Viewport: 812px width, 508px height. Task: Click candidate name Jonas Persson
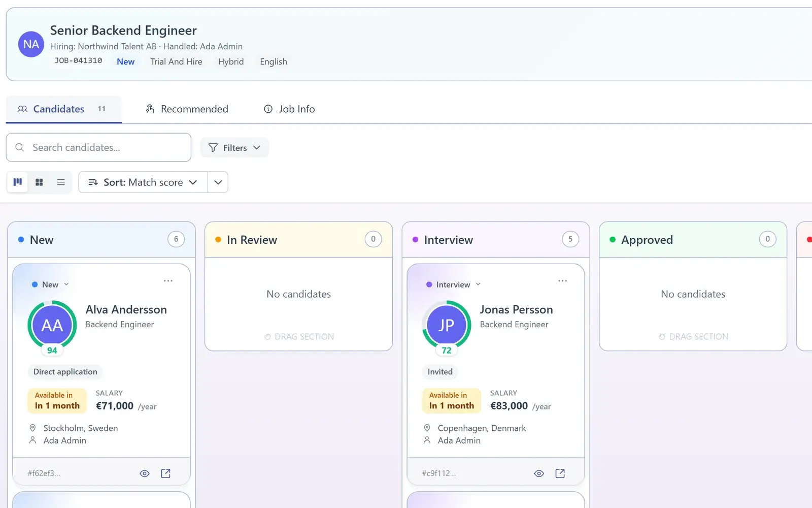[517, 309]
